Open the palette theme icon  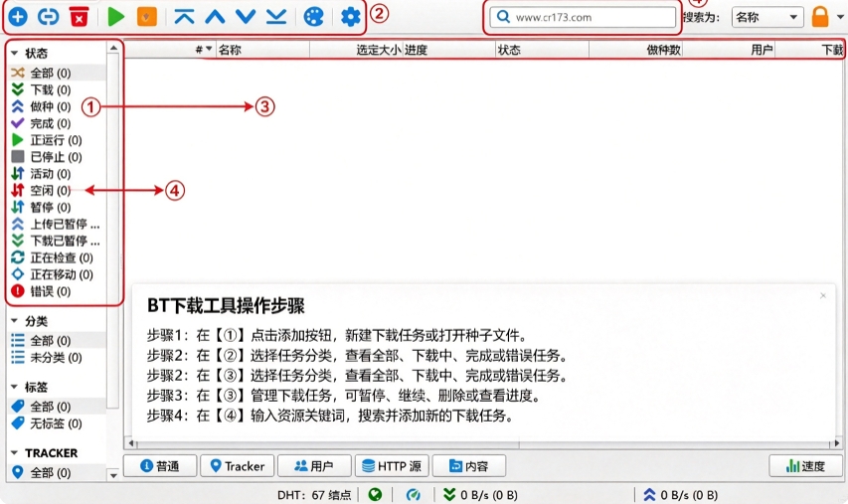(x=313, y=17)
